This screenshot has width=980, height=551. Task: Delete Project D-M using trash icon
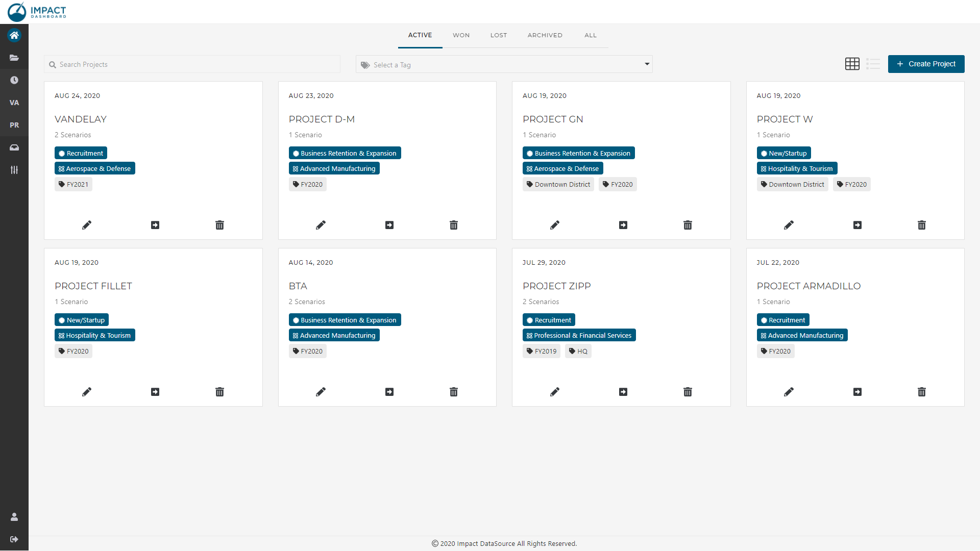tap(453, 225)
